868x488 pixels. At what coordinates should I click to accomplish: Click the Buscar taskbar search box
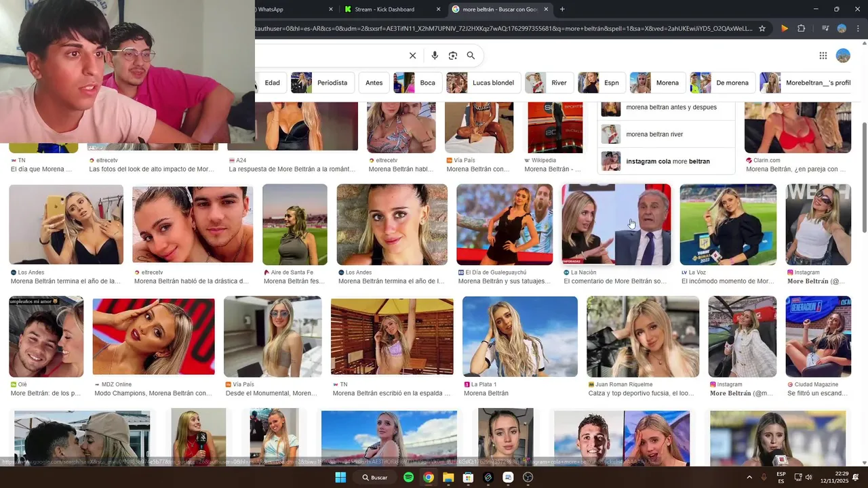click(375, 477)
